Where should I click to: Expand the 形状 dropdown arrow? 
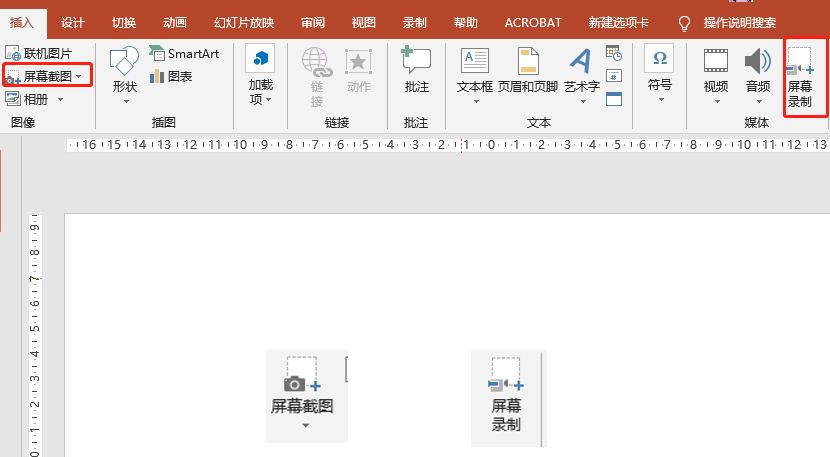coord(126,101)
